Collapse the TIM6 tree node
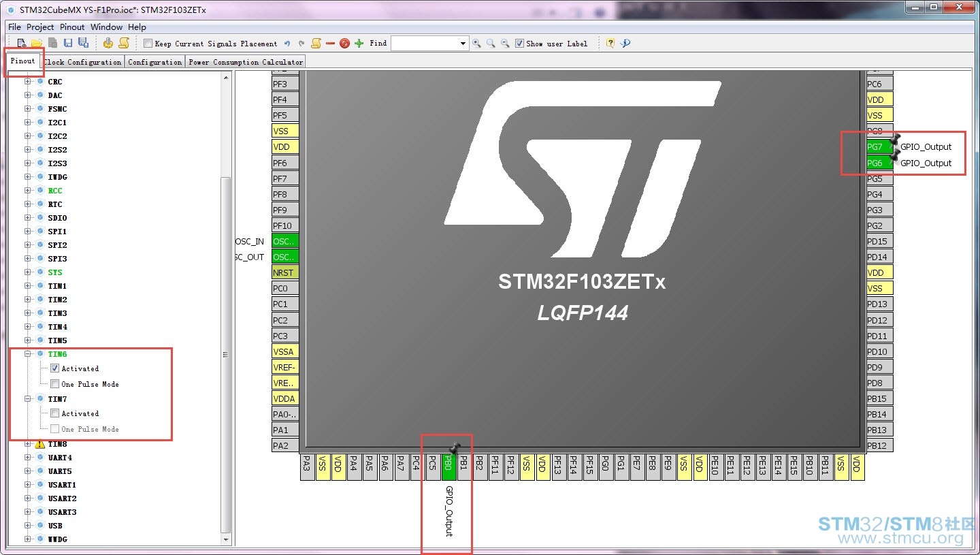980x555 pixels. point(28,354)
